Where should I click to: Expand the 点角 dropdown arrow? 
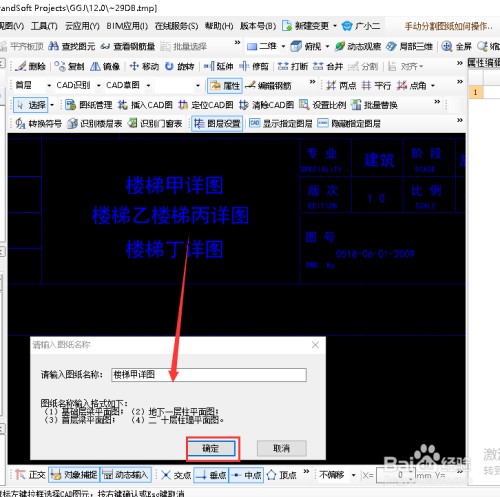(433, 86)
